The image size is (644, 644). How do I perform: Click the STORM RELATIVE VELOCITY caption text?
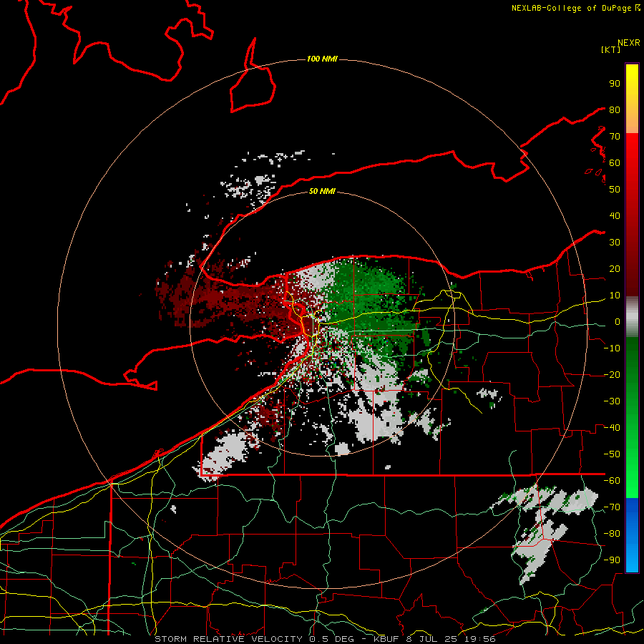229,639
